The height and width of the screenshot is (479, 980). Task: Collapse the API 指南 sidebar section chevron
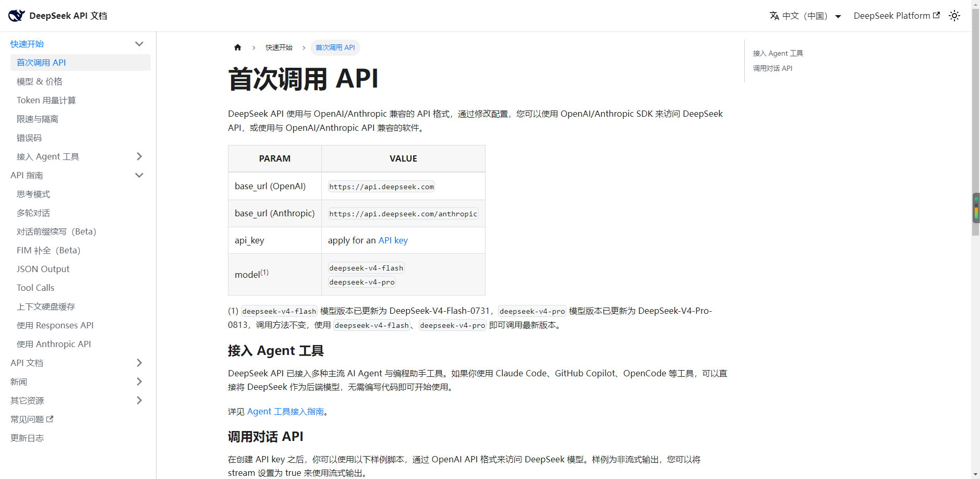click(139, 175)
